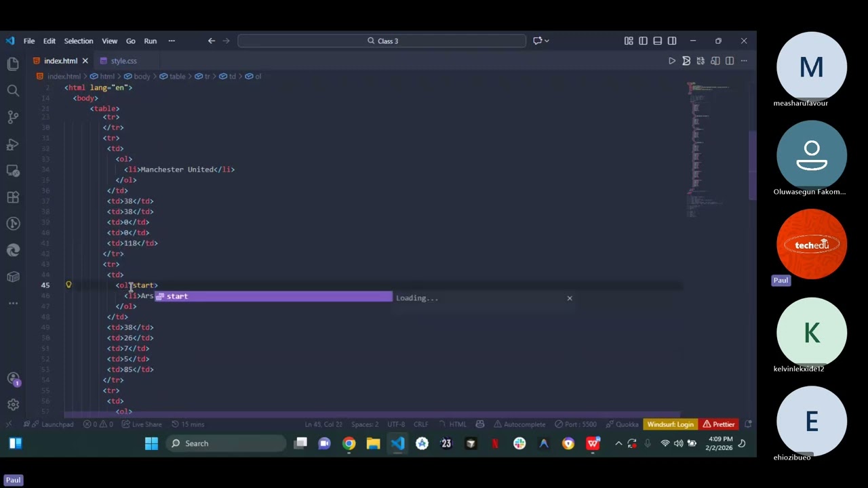Open the Run menu
This screenshot has width=868, height=488.
click(151, 41)
